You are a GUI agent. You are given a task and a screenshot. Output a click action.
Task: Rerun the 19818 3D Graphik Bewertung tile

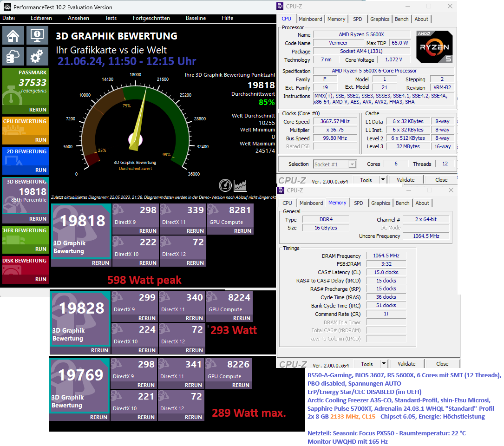100,262
